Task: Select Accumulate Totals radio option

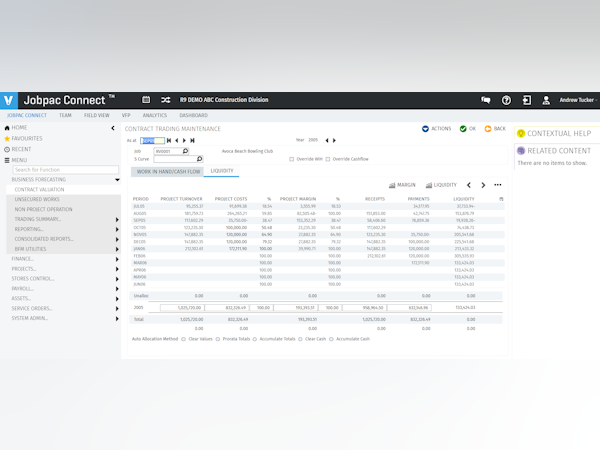Action: pos(254,339)
